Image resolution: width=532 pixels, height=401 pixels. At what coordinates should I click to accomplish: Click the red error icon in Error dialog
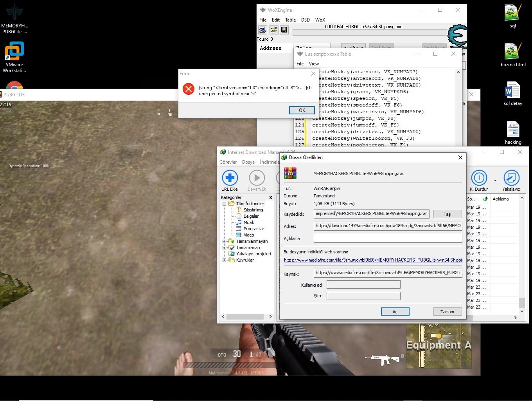[189, 89]
